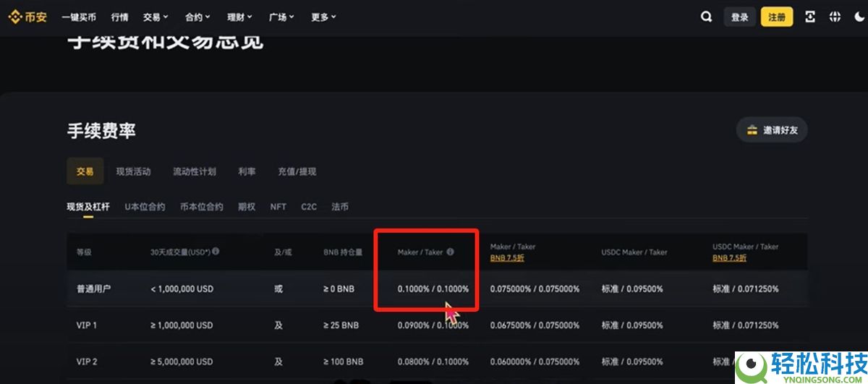
Task: Click info icon beside Maker / Taker
Action: (450, 252)
